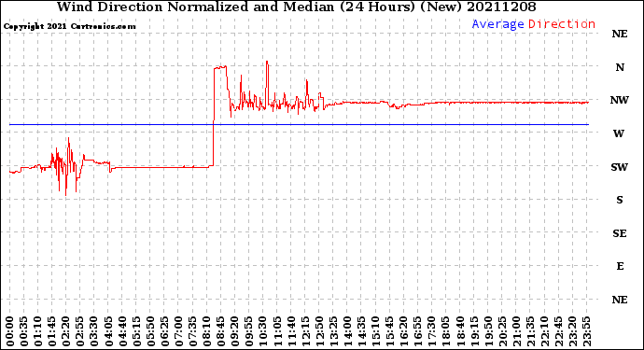The image size is (644, 350).
Task: Click the 03:30 time axis label
Action: pos(94,331)
